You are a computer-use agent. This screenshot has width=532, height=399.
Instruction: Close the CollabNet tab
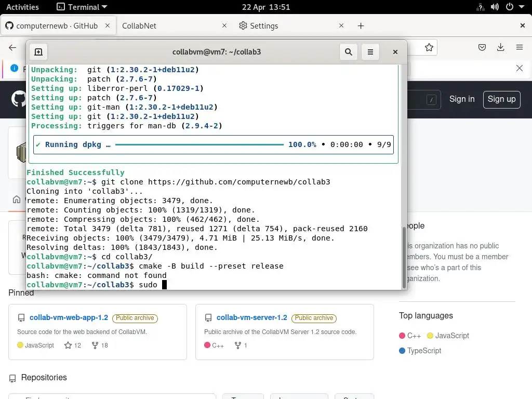pyautogui.click(x=224, y=25)
